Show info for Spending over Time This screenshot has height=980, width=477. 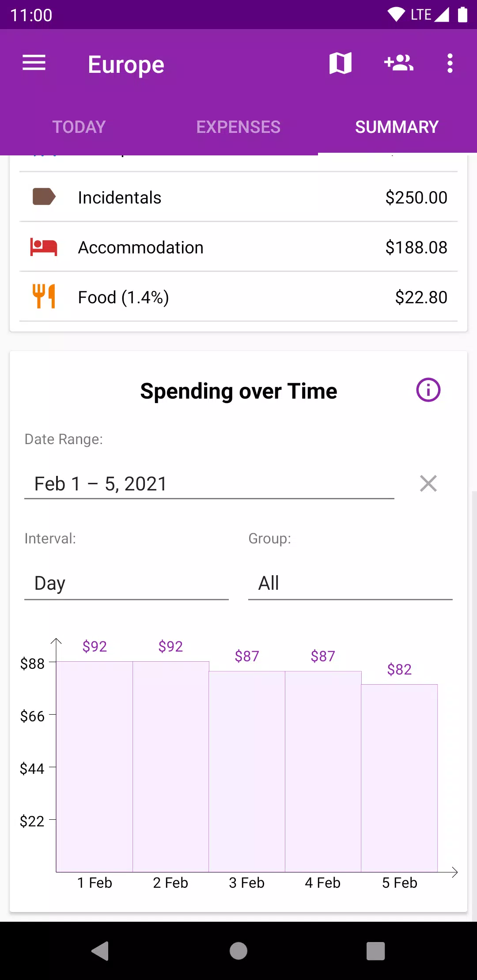[x=428, y=390]
